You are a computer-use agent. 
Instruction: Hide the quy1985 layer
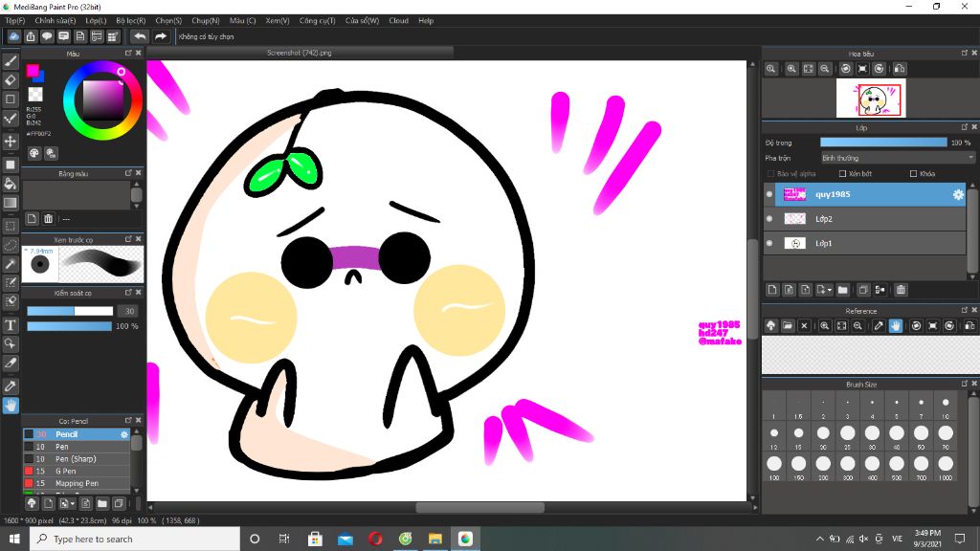coord(769,194)
